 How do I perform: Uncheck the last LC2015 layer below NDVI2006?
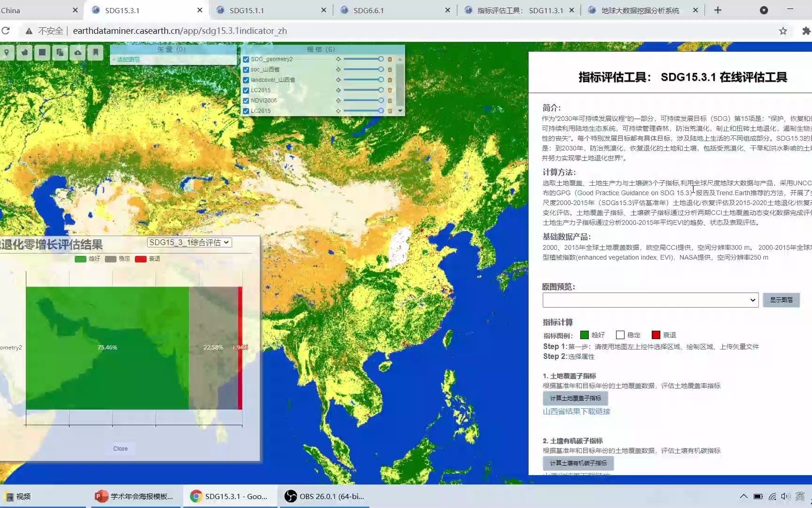(246, 111)
